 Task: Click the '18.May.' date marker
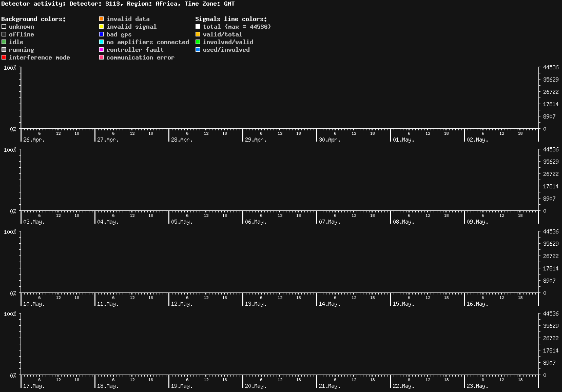pyautogui.click(x=108, y=386)
